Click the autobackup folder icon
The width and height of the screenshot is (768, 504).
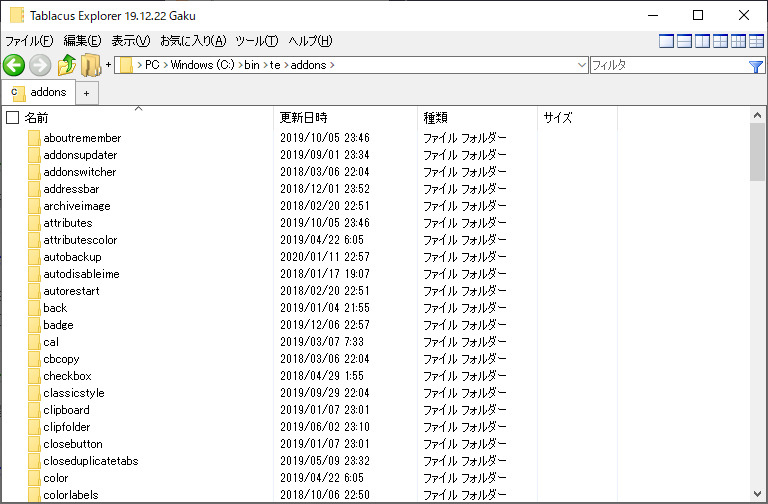(34, 257)
